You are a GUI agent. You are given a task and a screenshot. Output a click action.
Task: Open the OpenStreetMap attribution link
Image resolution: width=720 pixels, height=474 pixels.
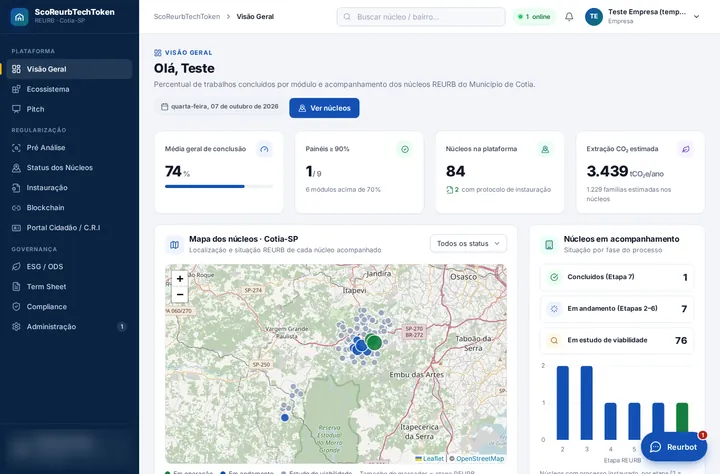(480, 458)
